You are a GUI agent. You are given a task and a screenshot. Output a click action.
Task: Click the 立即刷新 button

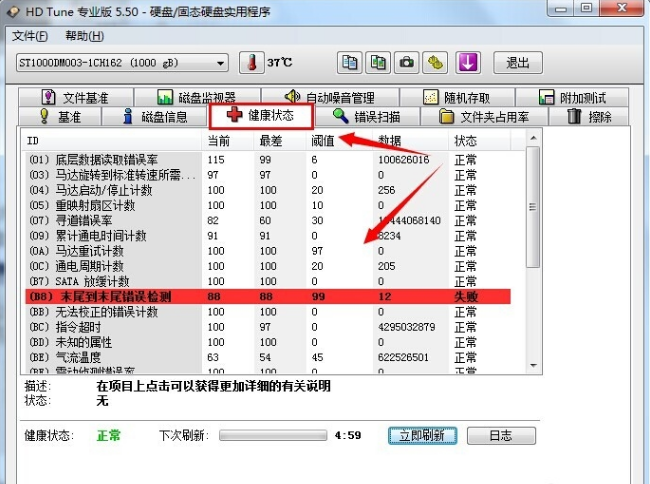point(422,436)
